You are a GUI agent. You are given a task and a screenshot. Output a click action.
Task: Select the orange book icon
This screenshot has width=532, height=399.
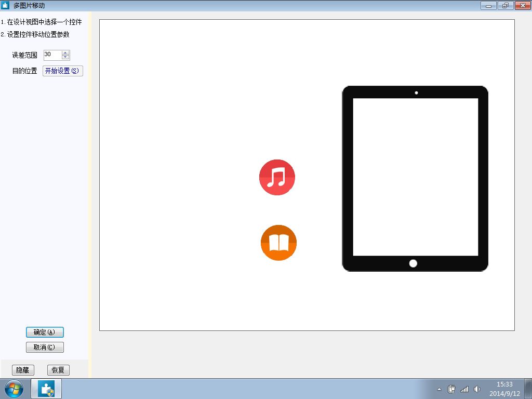[278, 243]
